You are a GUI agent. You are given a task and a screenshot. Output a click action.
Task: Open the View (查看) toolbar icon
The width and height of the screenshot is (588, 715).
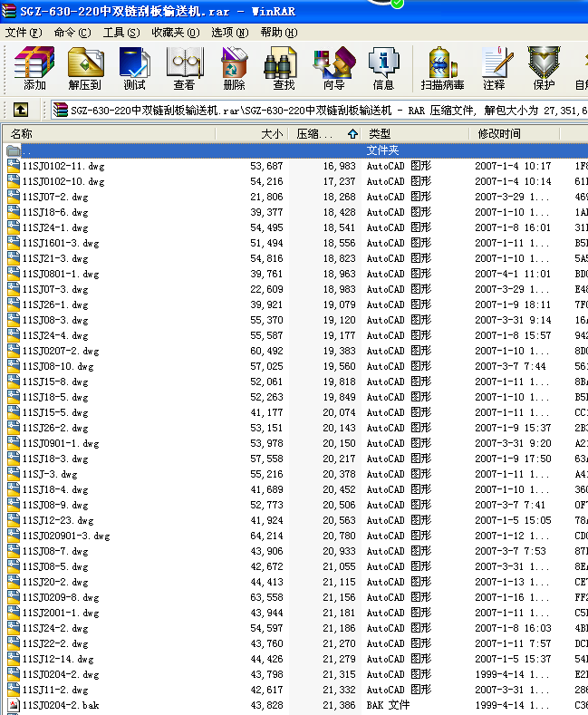184,62
